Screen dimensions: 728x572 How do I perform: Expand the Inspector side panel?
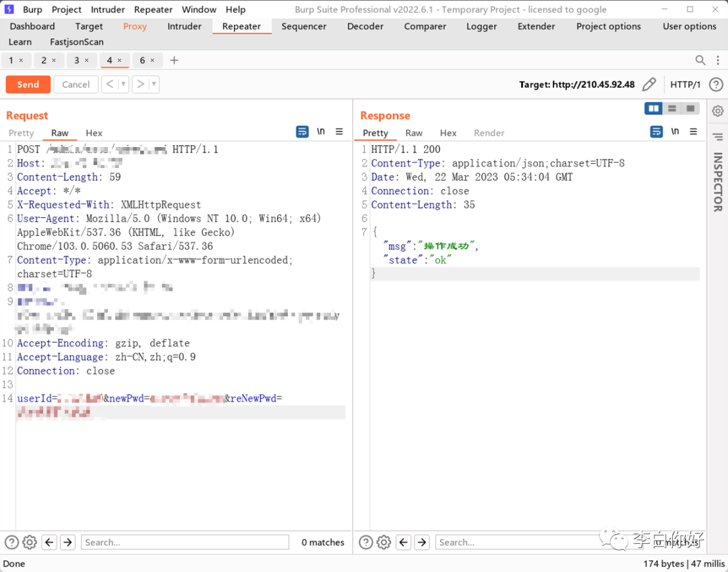[x=718, y=182]
